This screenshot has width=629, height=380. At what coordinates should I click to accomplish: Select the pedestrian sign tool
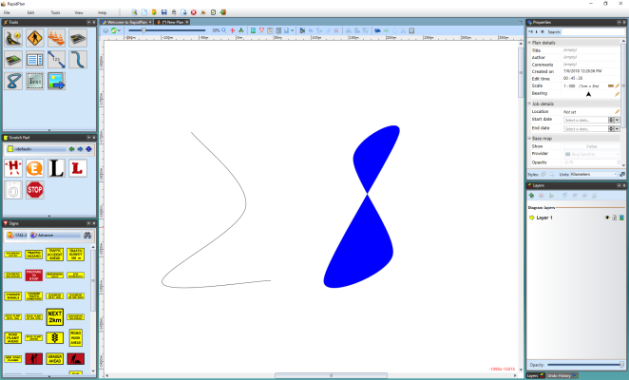(35, 39)
